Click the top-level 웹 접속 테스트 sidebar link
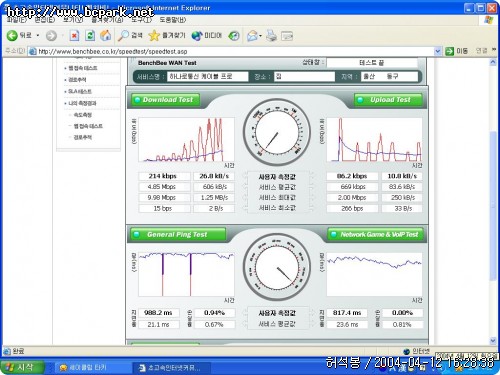The height and width of the screenshot is (375, 500). pos(83,68)
